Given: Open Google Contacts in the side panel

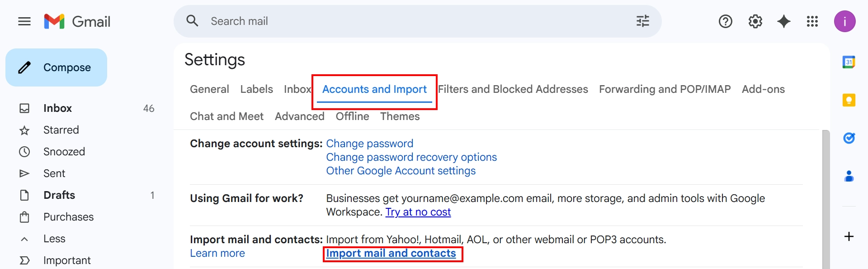Looking at the screenshot, I should tap(849, 177).
